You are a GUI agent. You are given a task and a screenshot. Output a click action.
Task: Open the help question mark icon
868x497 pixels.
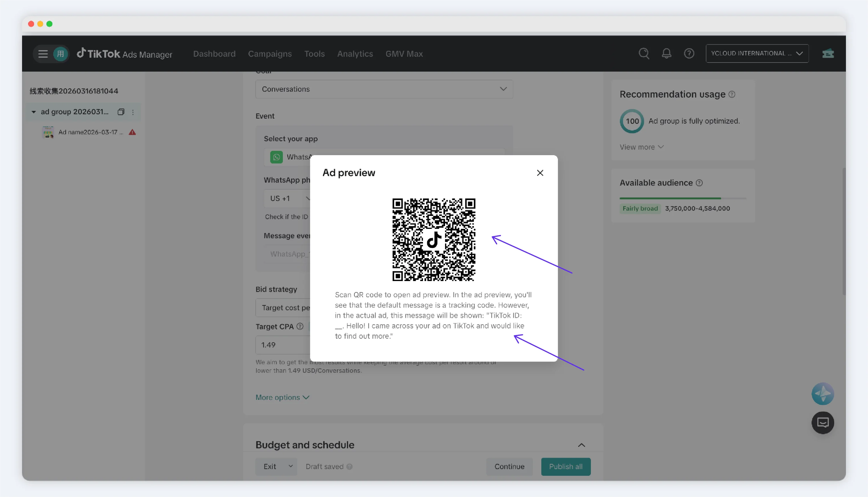[689, 54]
